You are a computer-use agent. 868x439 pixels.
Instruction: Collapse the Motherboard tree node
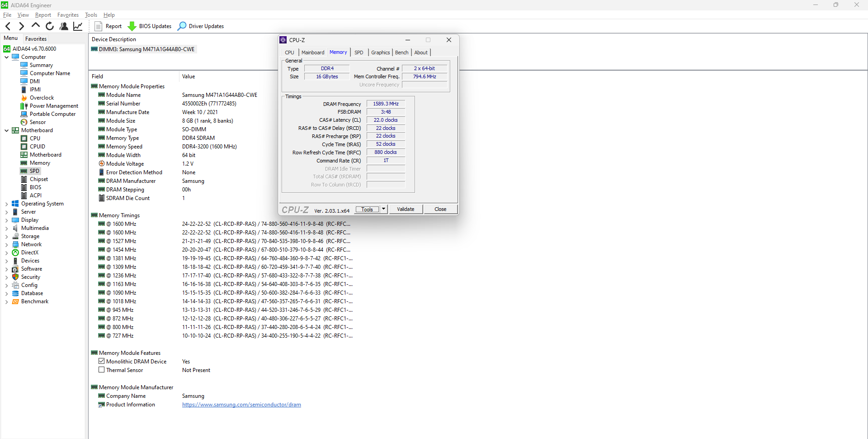6,130
